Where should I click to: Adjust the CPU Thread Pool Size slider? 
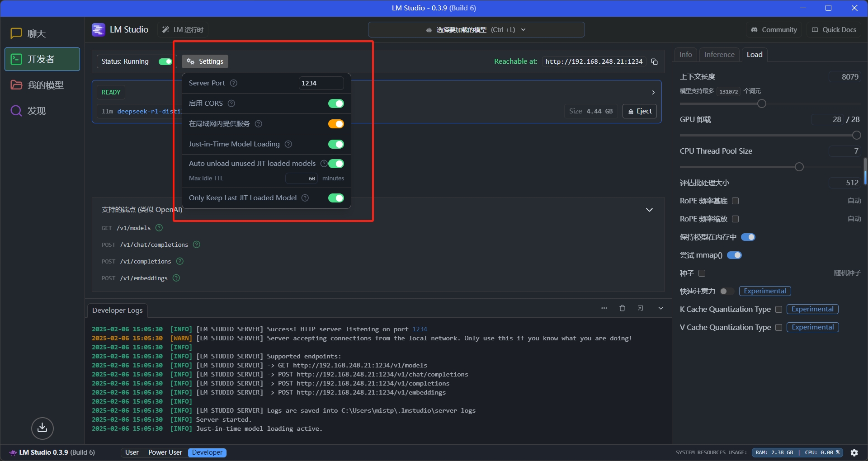799,167
